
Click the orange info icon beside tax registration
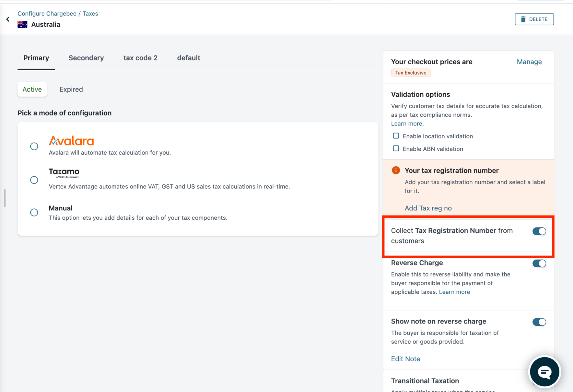(x=396, y=170)
